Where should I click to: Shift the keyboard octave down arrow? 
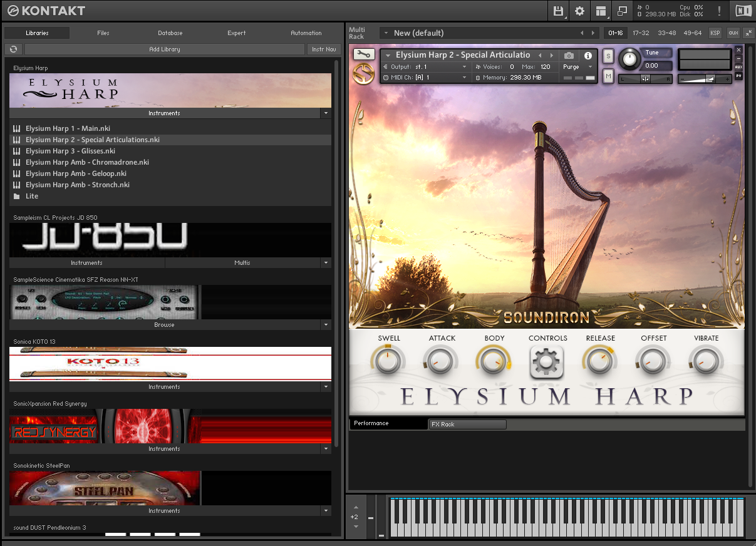click(356, 527)
